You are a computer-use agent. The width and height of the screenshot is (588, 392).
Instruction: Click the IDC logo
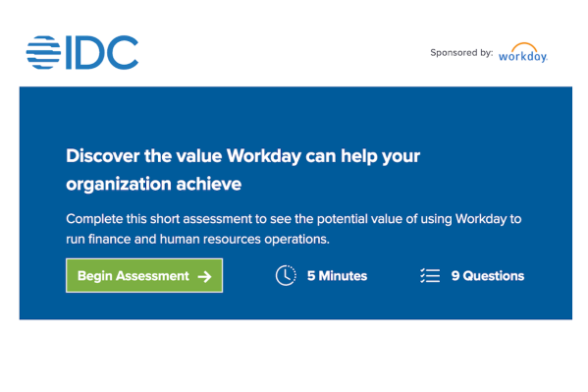pyautogui.click(x=82, y=53)
